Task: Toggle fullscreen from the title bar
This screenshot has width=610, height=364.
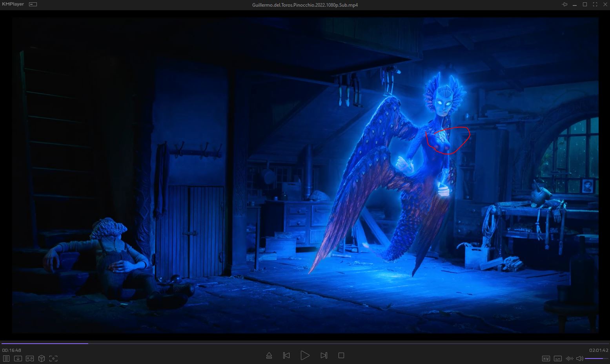Action: tap(595, 5)
